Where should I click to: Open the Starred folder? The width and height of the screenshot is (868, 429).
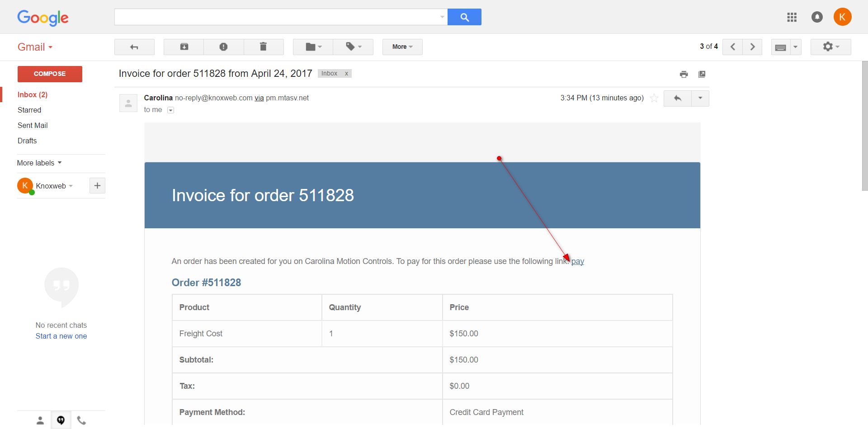[x=29, y=110]
